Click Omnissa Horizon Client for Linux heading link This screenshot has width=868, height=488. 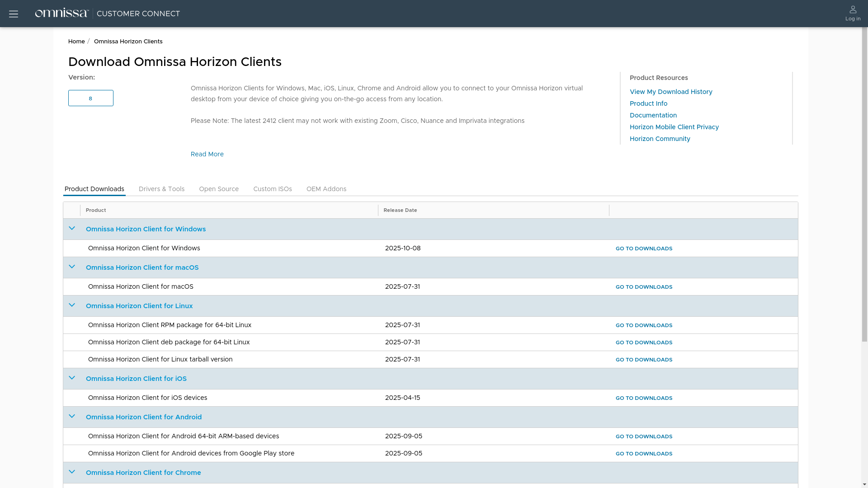coord(139,306)
